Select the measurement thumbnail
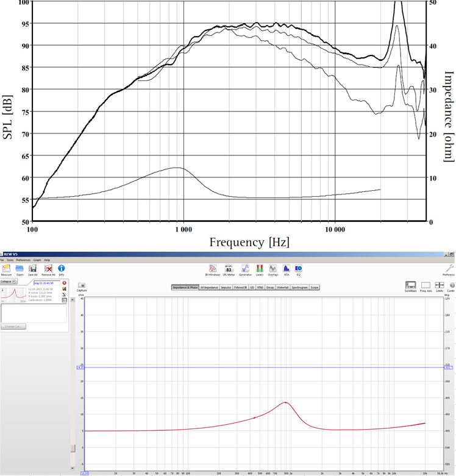Screen dimensions: 456x476 pyautogui.click(x=13, y=294)
